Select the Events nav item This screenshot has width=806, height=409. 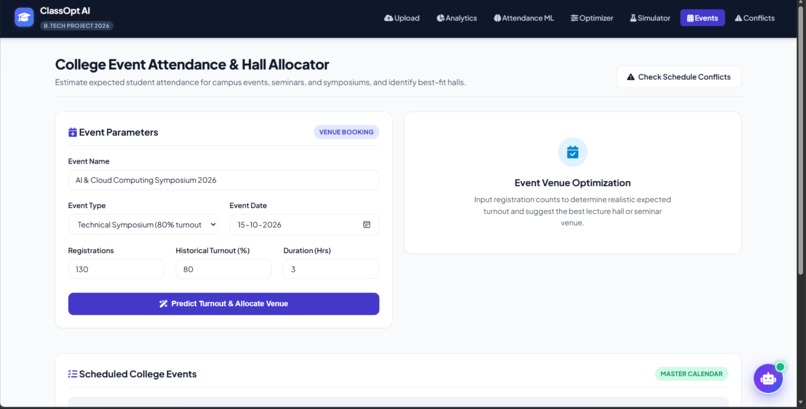703,18
